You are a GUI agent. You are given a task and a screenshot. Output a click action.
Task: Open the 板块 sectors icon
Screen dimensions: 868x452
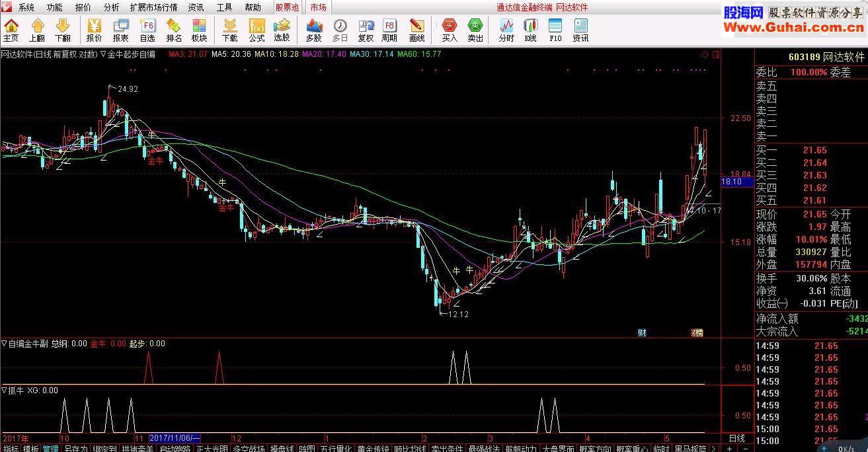(200, 30)
